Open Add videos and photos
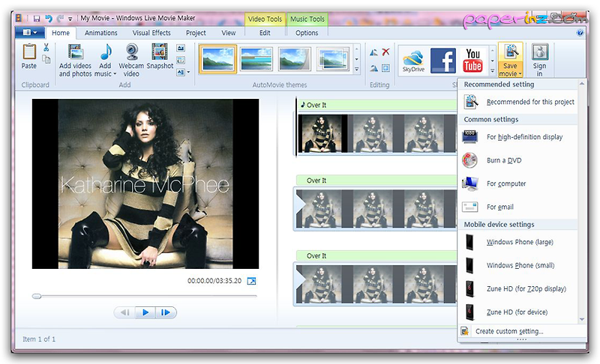 [76, 60]
